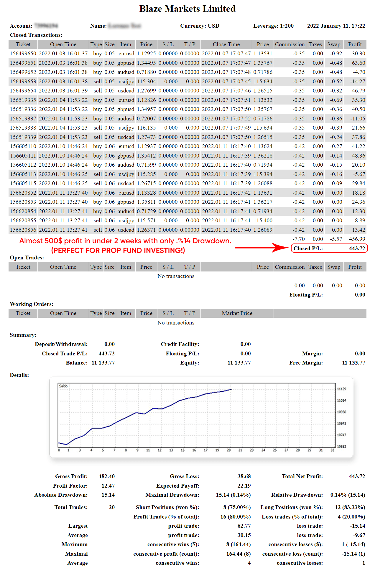Screen dimensions: 375x588
Task: Click ticket number 156499653
Action: tap(23, 82)
